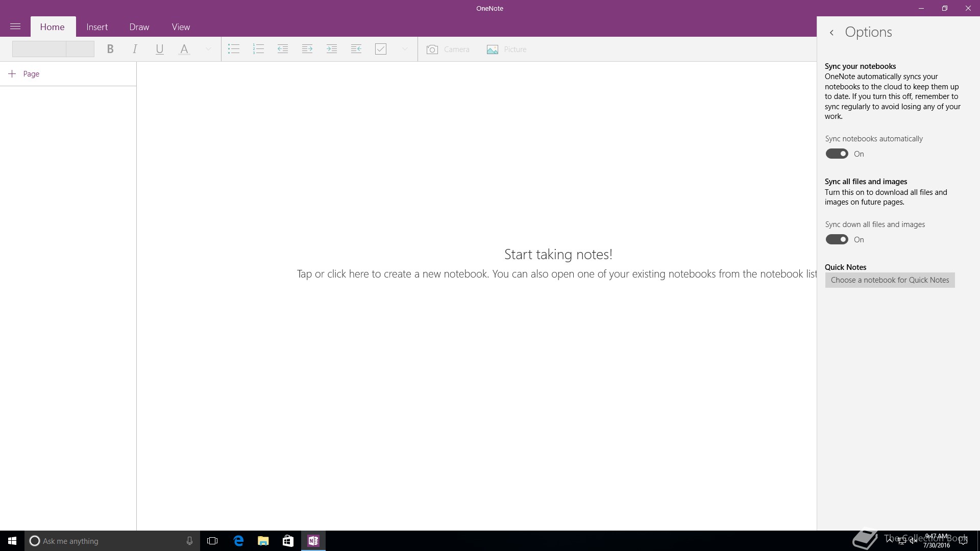This screenshot has height=551, width=980.
Task: Expand the font formatting dropdown arrow
Action: point(208,49)
